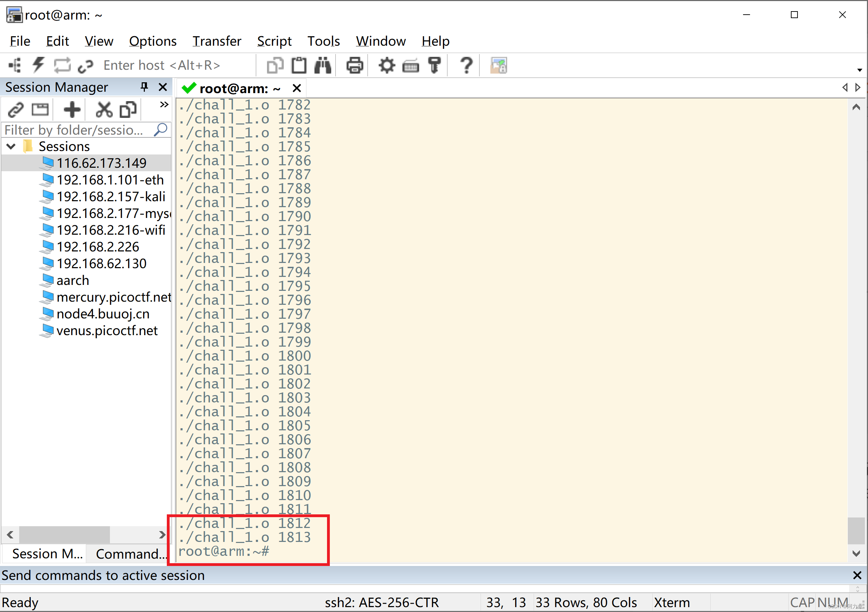Close the Send commands bar
This screenshot has width=868, height=612.
pyautogui.click(x=857, y=575)
